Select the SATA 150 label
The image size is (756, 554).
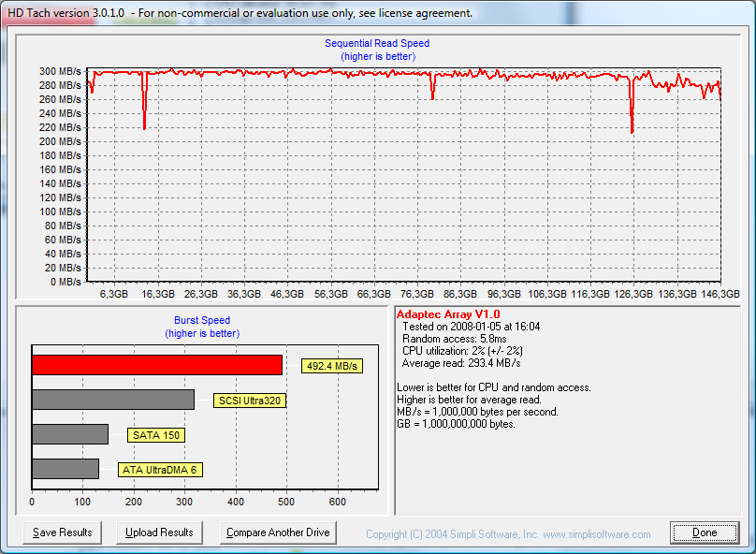click(x=155, y=435)
